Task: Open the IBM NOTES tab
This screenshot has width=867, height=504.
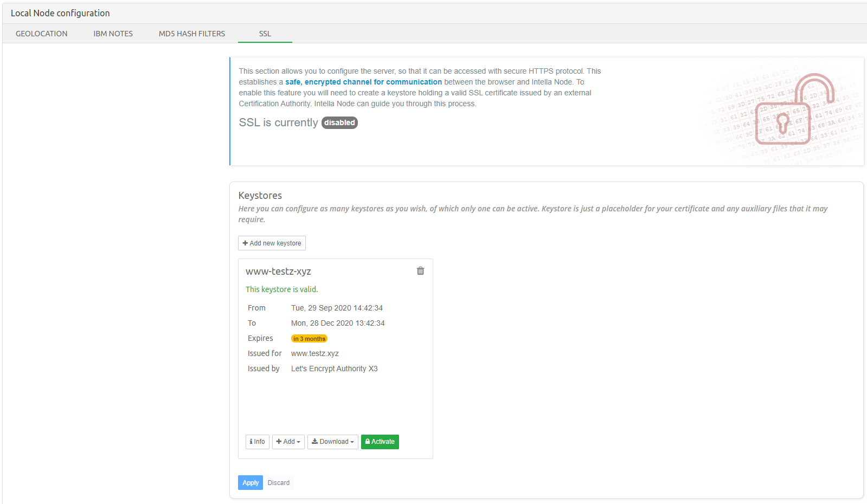Action: pyautogui.click(x=113, y=34)
